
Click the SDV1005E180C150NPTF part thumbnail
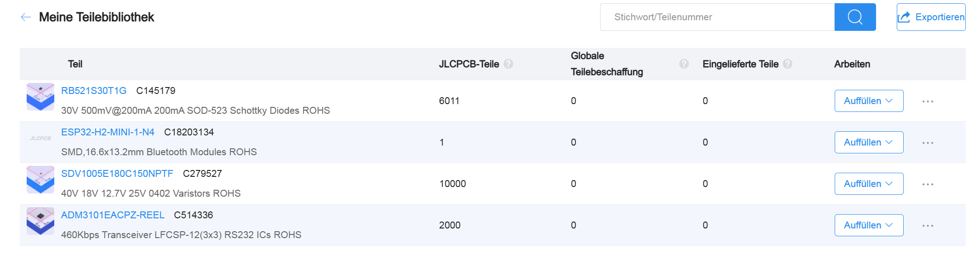40,180
